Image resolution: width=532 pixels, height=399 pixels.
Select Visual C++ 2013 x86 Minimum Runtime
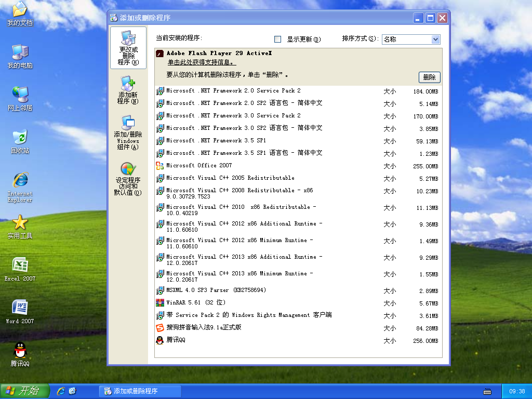click(x=298, y=276)
